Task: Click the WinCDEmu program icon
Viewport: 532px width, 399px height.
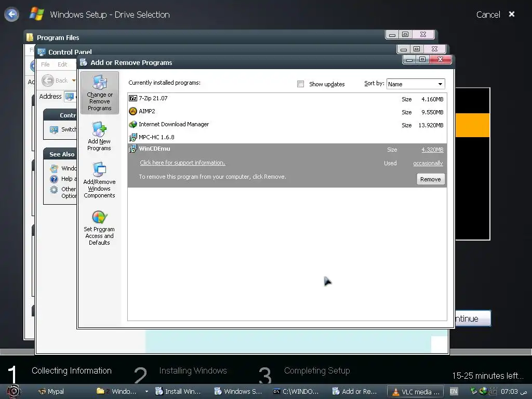Action: click(x=132, y=149)
